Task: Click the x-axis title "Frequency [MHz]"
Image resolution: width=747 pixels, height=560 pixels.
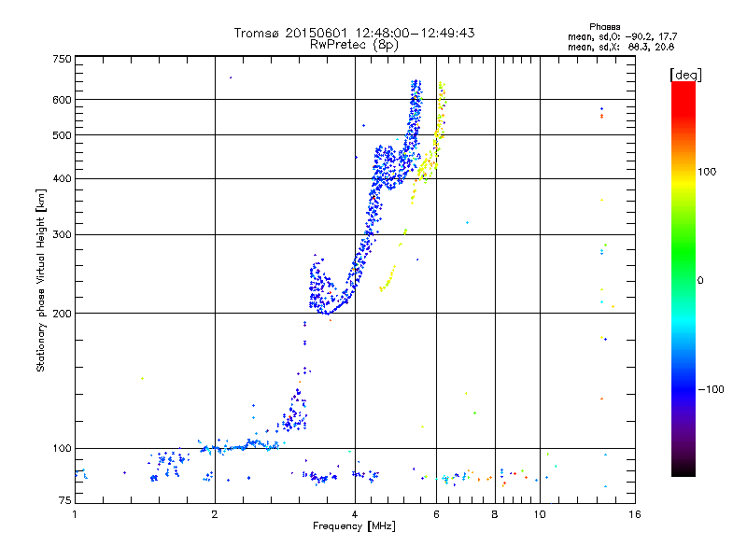Action: coord(354,526)
